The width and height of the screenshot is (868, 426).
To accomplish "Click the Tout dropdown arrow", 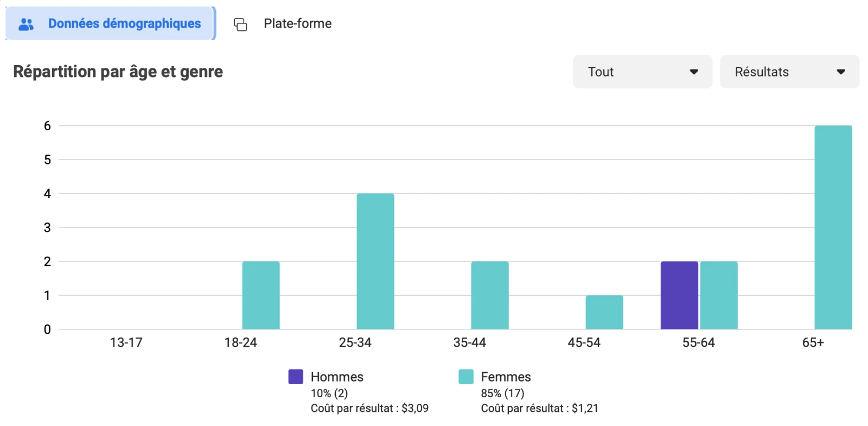I will click(693, 72).
